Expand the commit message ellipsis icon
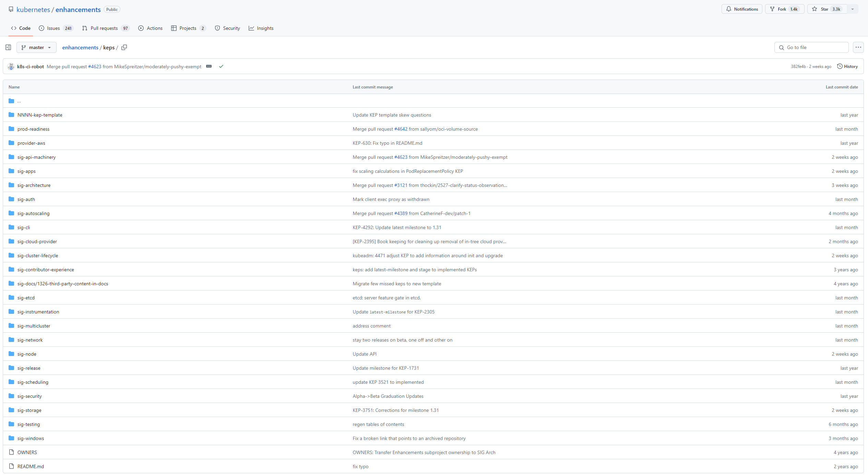Screen dimensions: 868x475 click(209, 66)
